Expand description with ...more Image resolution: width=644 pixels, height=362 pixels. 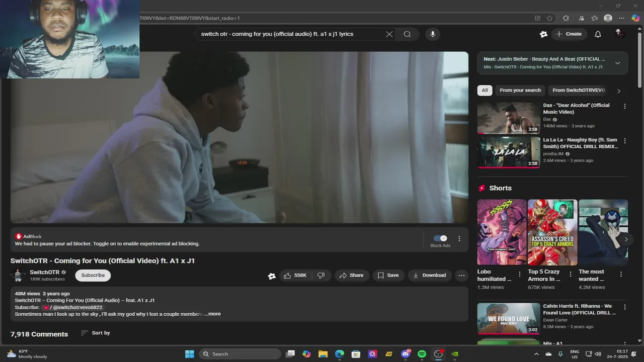212,314
